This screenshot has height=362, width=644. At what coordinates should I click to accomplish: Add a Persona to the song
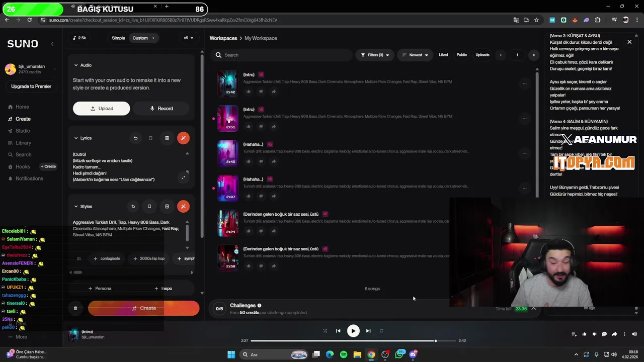100,289
